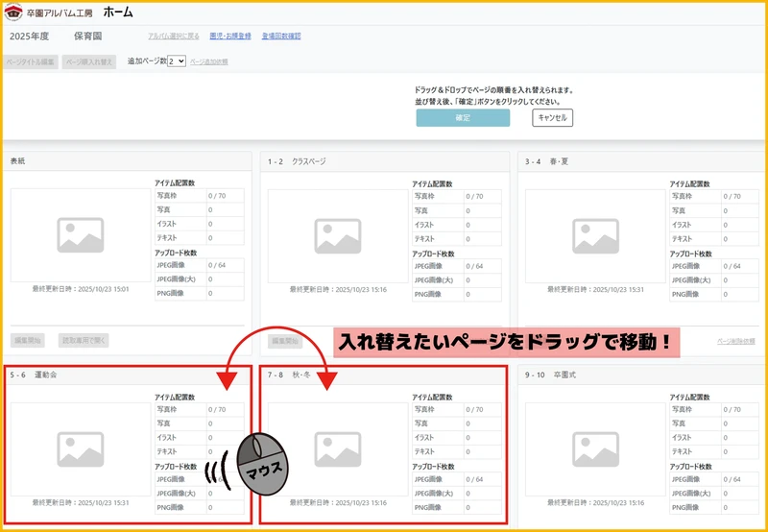768x532 pixels.
Task: Open the 追加ページ数 dropdown
Action: (177, 61)
